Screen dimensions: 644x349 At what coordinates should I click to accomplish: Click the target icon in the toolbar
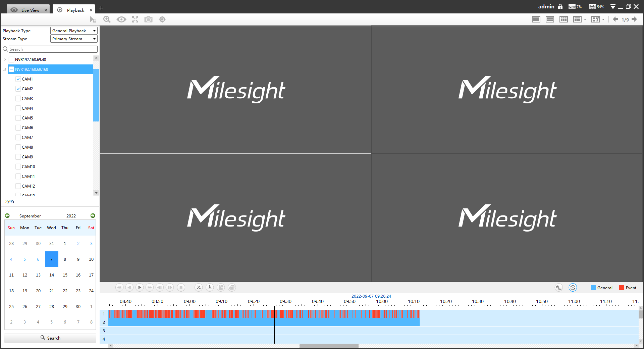[x=162, y=19]
